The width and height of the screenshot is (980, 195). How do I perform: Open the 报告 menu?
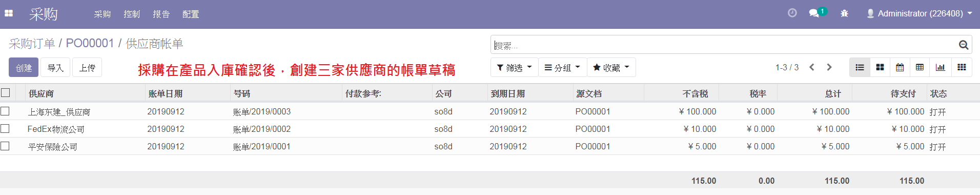tap(161, 14)
